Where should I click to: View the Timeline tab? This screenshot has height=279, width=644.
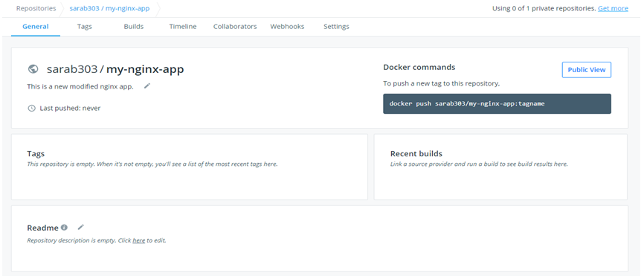pos(183,26)
